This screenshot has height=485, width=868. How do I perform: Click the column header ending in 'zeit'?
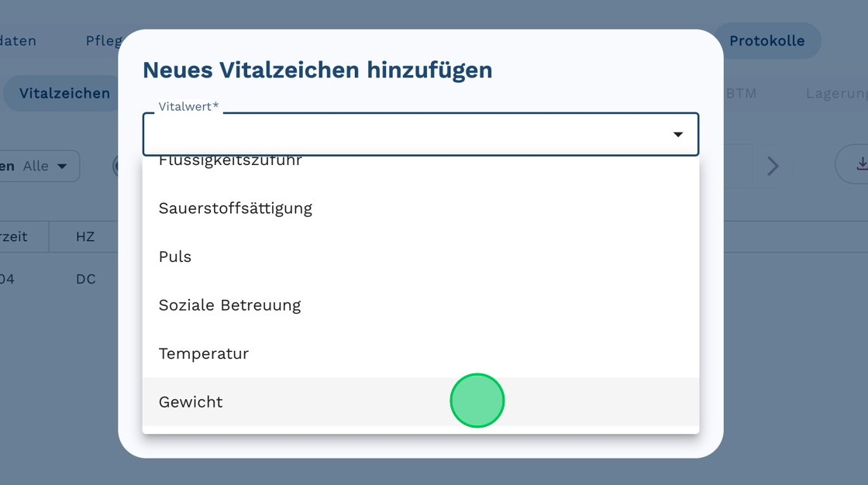tap(13, 236)
